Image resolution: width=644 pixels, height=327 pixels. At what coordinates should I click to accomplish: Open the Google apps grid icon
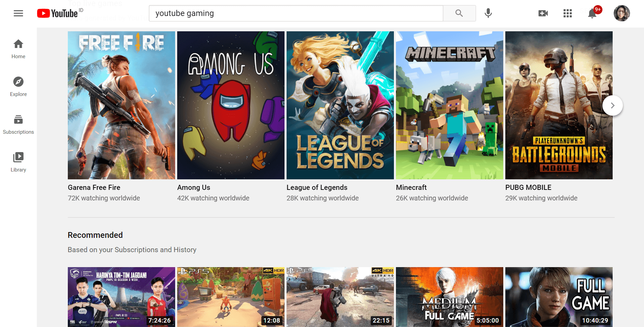[x=567, y=13]
